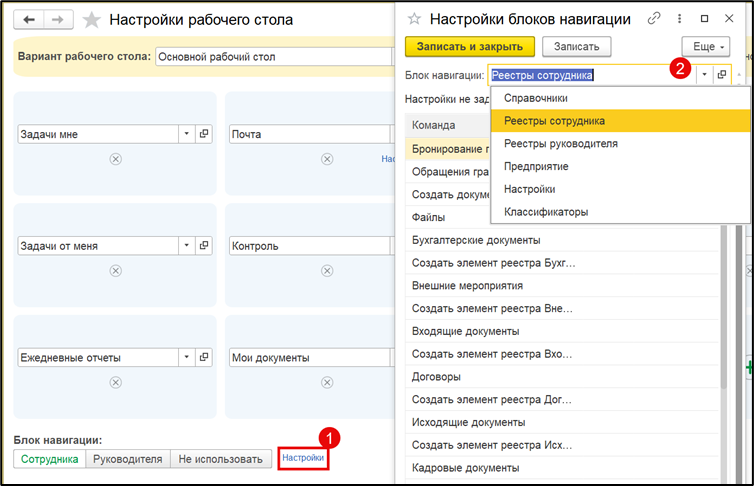Click the green plus add button at right edge
The width and height of the screenshot is (754, 486).
point(749,368)
